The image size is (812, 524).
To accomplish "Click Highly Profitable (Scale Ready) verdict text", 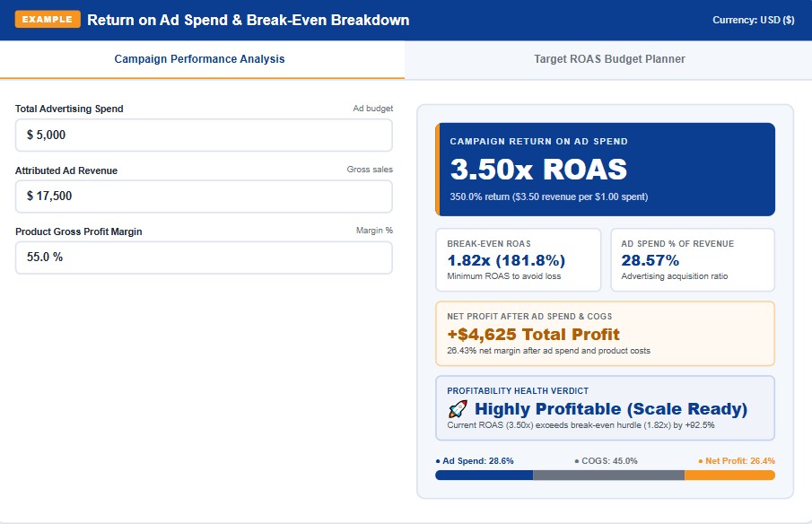I will [x=611, y=409].
